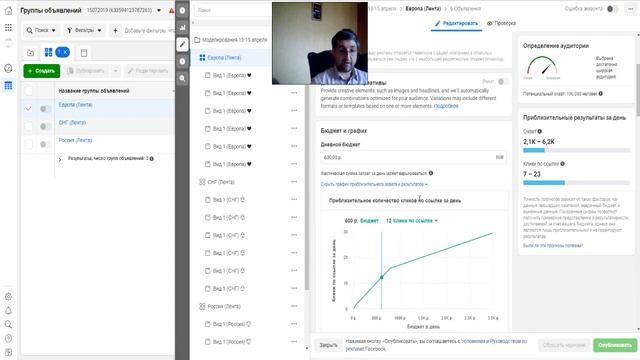Open info icon next to Клики по ссылке
The height and width of the screenshot is (360, 640).
pyautogui.click(x=562, y=164)
